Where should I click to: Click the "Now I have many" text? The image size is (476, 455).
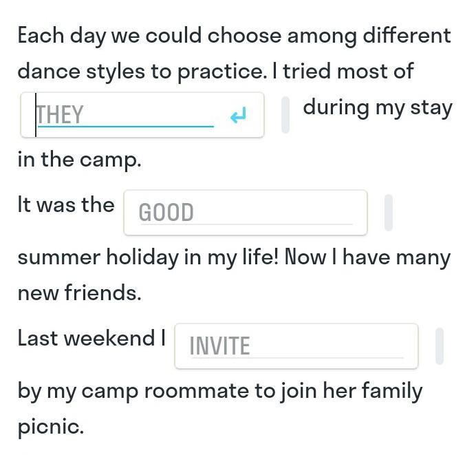coord(367,258)
